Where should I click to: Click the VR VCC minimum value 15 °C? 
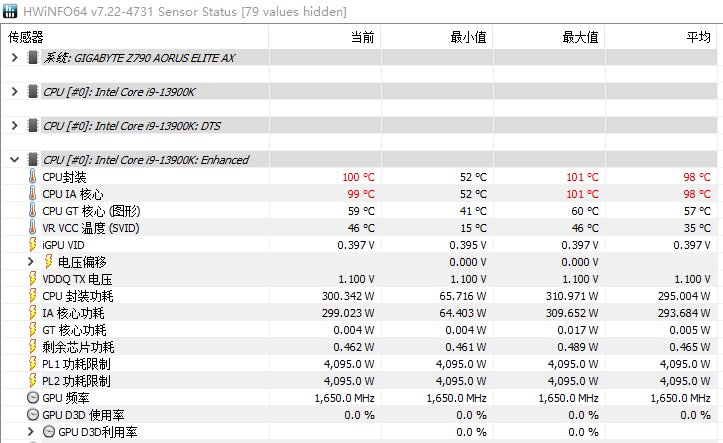[473, 228]
